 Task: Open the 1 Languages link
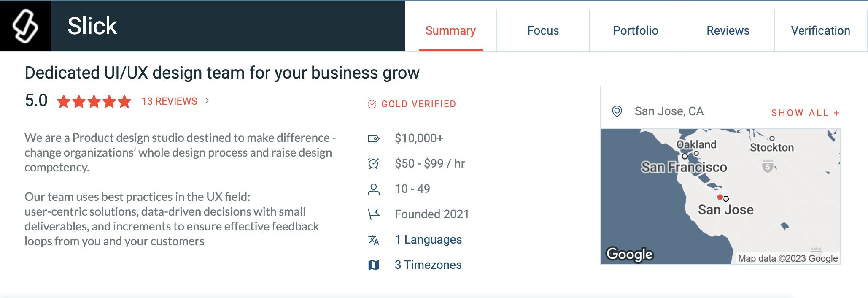click(428, 240)
